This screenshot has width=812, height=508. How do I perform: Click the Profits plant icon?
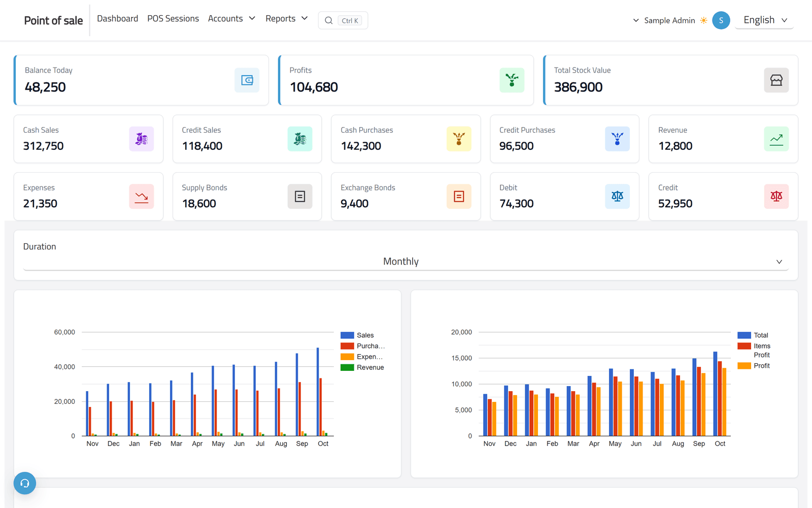512,80
